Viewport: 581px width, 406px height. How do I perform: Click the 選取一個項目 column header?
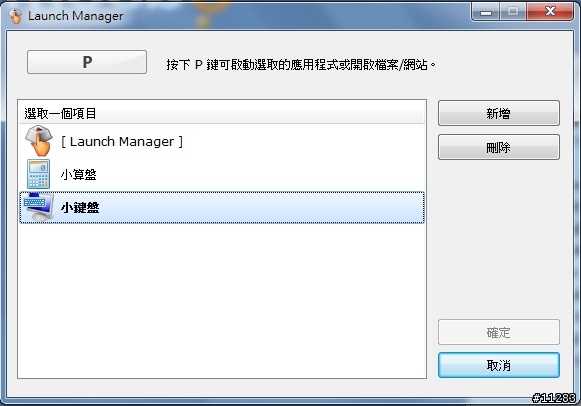pos(222,113)
